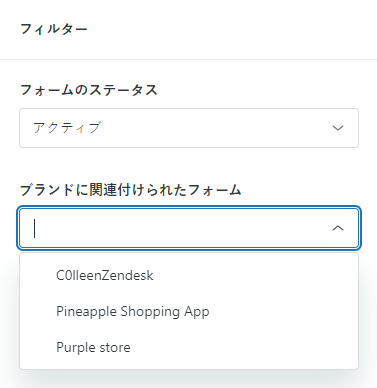Click the up chevron in brand combo box
Image resolution: width=377 pixels, height=388 pixels.
(338, 228)
